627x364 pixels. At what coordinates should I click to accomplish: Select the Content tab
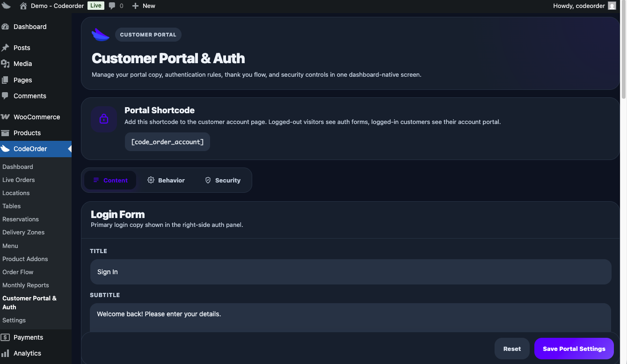tap(110, 180)
